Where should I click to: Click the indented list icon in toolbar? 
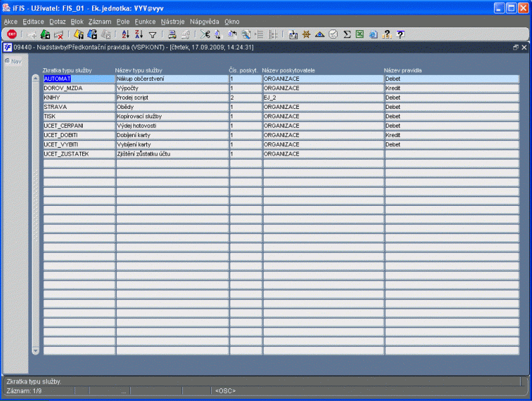(x=260, y=34)
